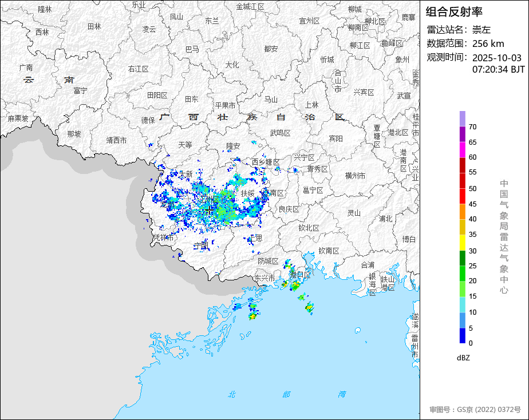Image resolution: width=529 pixels, height=420 pixels.
Task: Click the 扶绥 map label
Action: [247, 194]
